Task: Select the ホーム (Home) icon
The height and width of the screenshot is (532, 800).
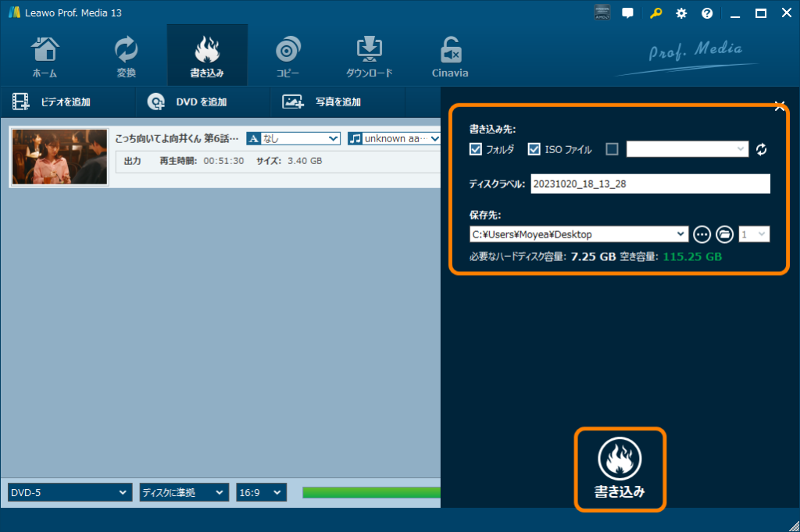Action: (x=45, y=55)
